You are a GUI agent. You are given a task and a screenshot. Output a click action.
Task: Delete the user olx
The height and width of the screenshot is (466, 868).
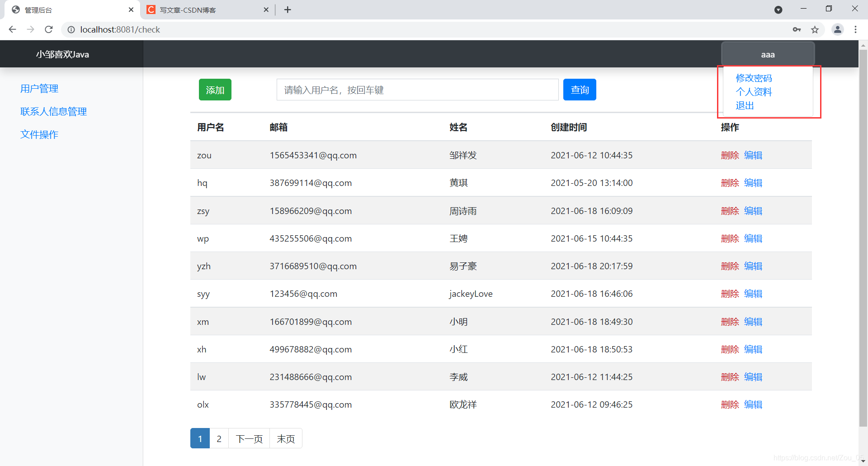[x=730, y=404]
